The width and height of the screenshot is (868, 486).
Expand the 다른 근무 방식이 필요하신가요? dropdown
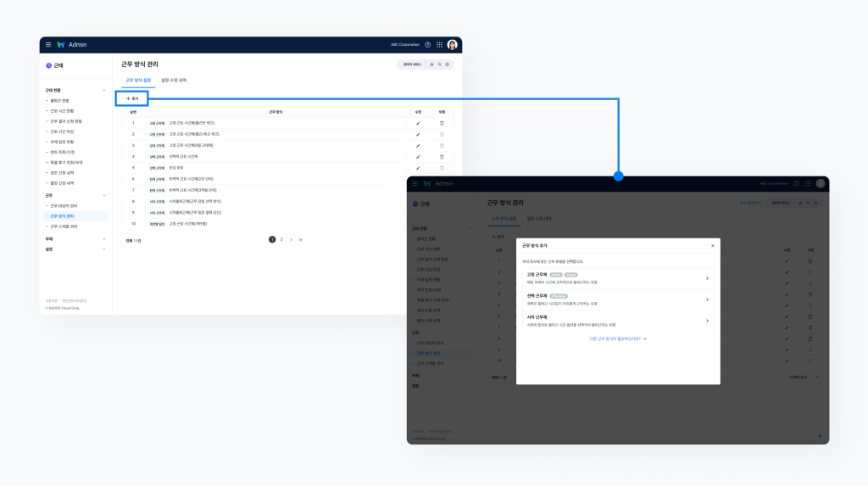pos(618,338)
